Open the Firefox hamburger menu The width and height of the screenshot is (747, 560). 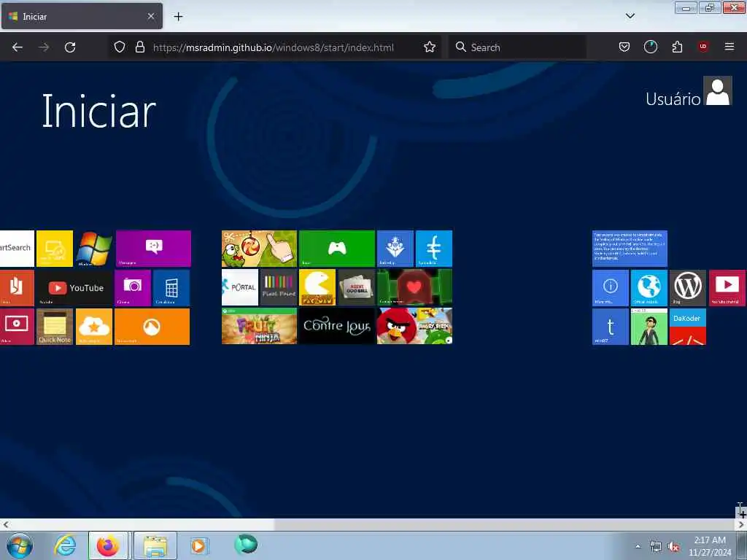click(729, 47)
